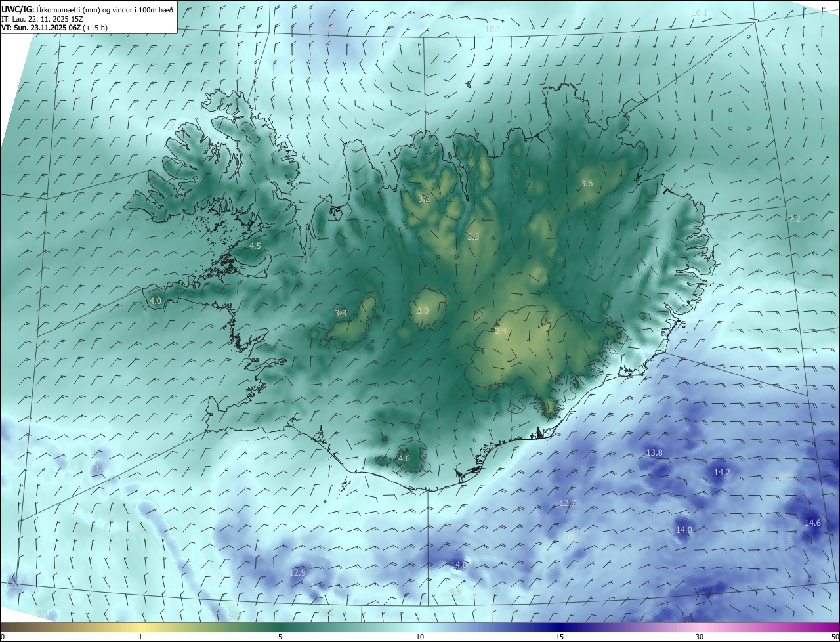Click the 14.6 value over the sea
840x642 pixels.
[x=812, y=523]
